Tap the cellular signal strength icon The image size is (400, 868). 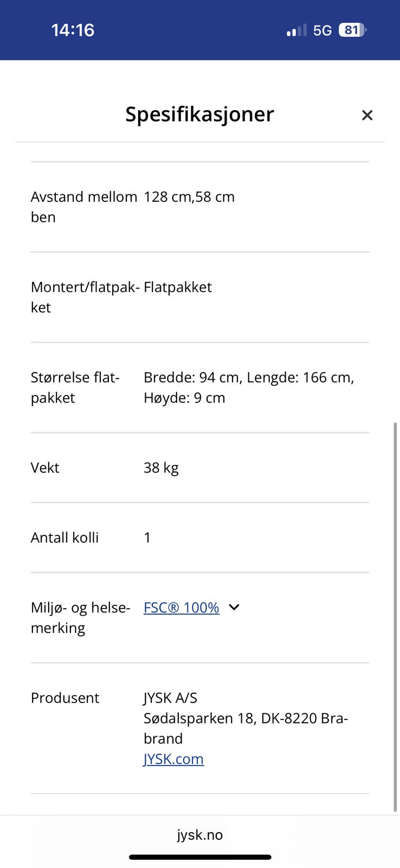click(x=296, y=30)
